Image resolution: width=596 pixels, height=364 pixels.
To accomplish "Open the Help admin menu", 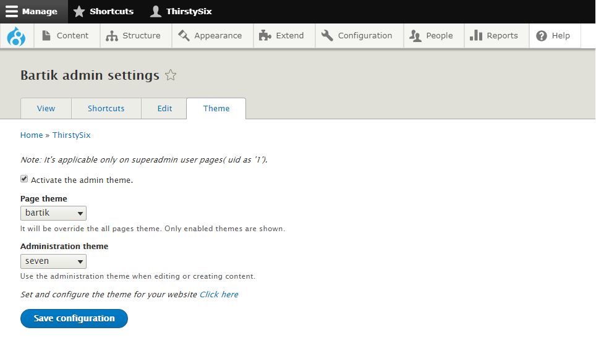I will click(x=555, y=36).
